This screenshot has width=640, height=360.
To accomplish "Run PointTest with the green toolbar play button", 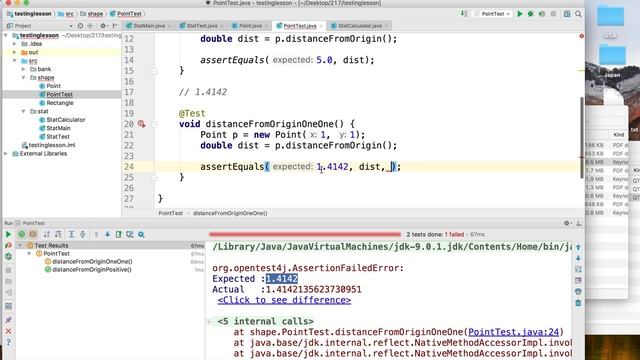I will click(520, 14).
